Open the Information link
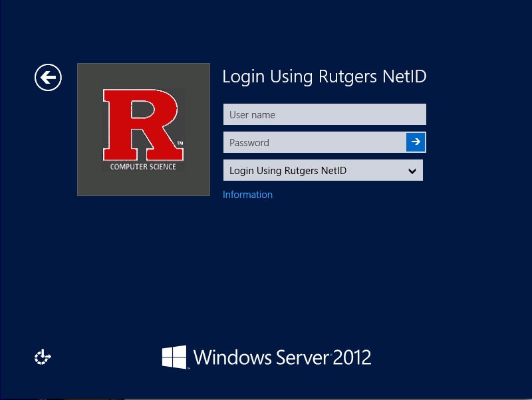Image resolution: width=532 pixels, height=400 pixels. tap(247, 195)
